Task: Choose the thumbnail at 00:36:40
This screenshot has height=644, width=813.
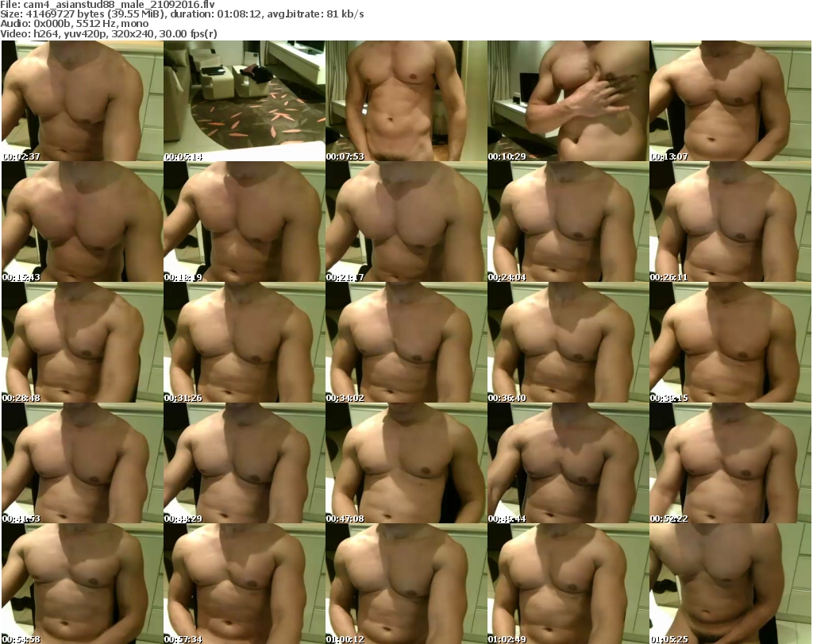Action: pyautogui.click(x=568, y=342)
